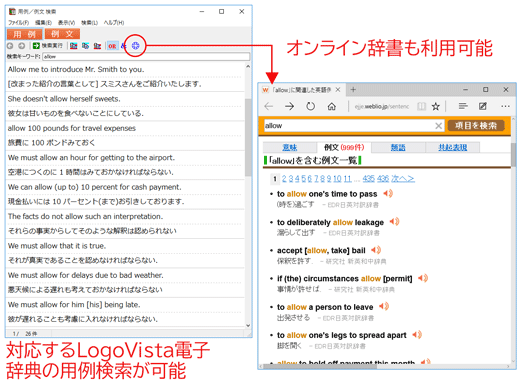
Task: Switch to the 例文 orange tab
Action: pyautogui.click(x=62, y=34)
